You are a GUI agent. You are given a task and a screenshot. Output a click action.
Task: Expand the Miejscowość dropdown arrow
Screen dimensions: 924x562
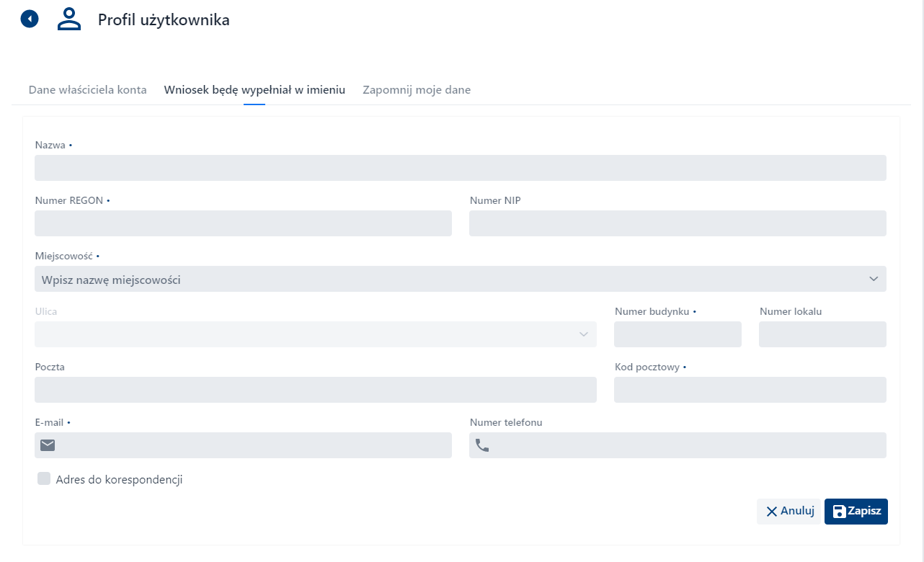click(874, 279)
